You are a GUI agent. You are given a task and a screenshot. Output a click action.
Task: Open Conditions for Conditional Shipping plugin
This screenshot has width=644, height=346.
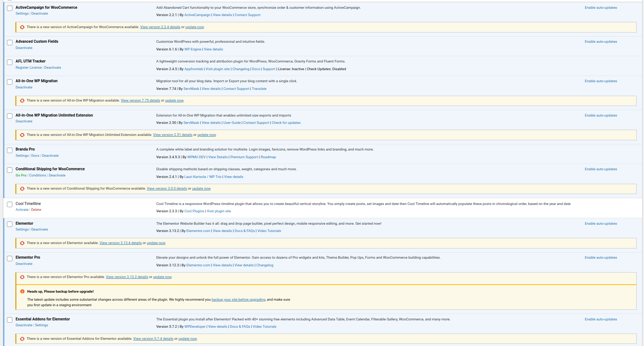(38, 175)
